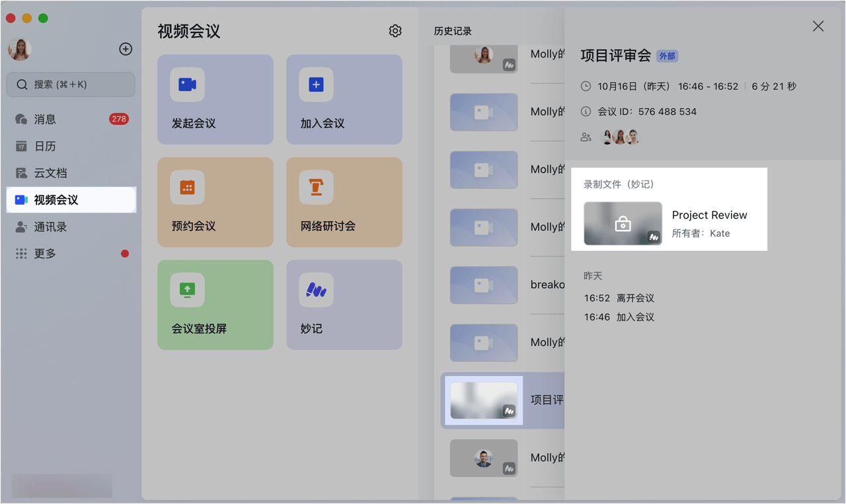
Task: Click the Project Review recording title
Action: (x=709, y=215)
